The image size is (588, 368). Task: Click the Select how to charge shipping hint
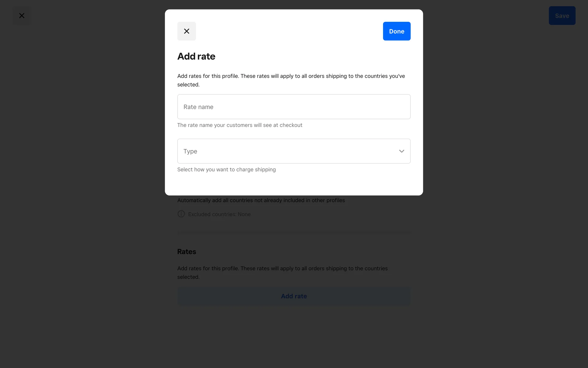tap(226, 170)
